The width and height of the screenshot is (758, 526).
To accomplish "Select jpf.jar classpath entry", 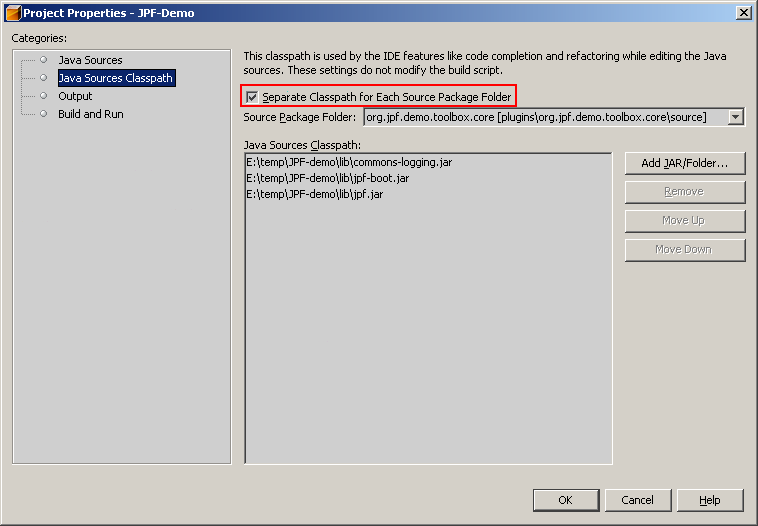I will pos(314,194).
